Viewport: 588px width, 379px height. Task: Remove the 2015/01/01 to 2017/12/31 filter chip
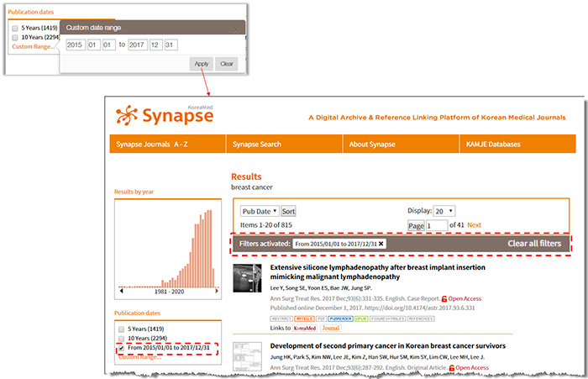coord(381,244)
